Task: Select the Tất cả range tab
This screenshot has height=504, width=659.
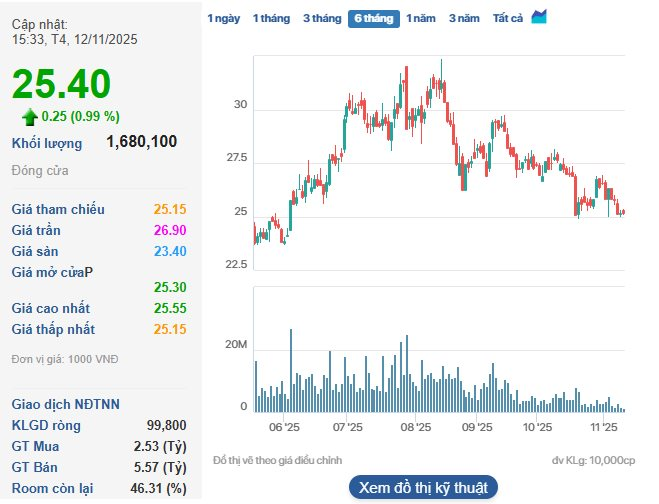Action: click(x=508, y=18)
